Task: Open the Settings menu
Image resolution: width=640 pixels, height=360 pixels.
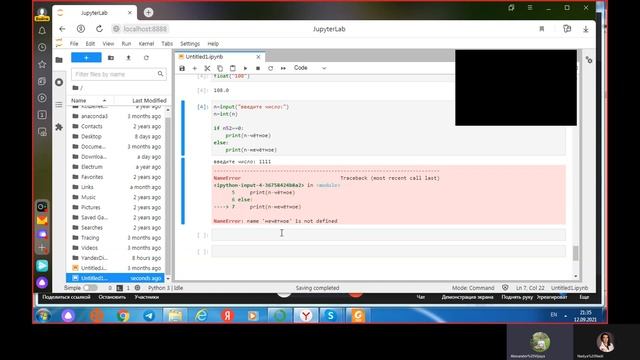Action: (x=190, y=44)
